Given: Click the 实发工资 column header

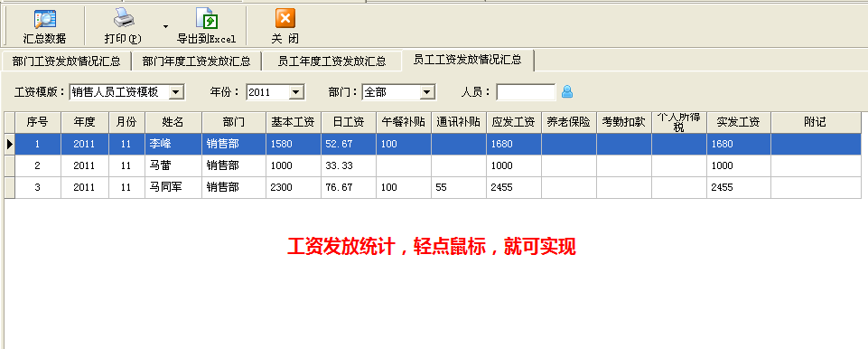Looking at the screenshot, I should point(739,122).
